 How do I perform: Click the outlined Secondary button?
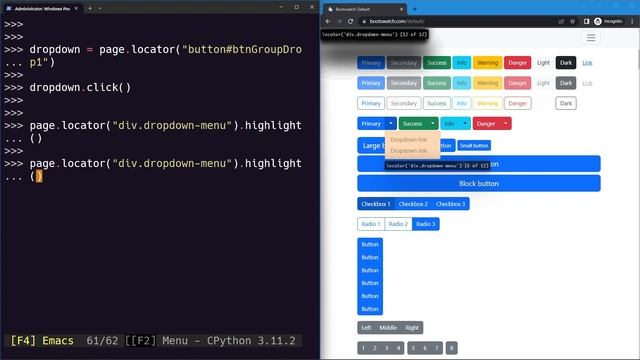click(x=404, y=103)
